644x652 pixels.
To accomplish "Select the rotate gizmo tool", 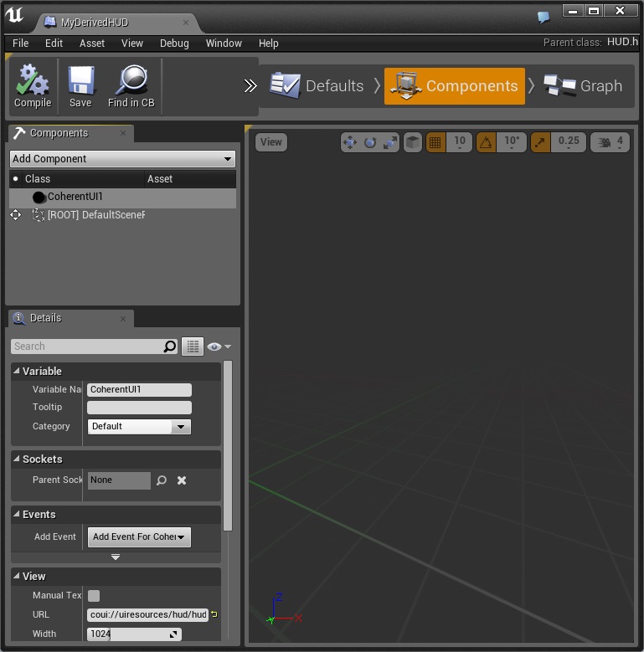I will (x=370, y=142).
